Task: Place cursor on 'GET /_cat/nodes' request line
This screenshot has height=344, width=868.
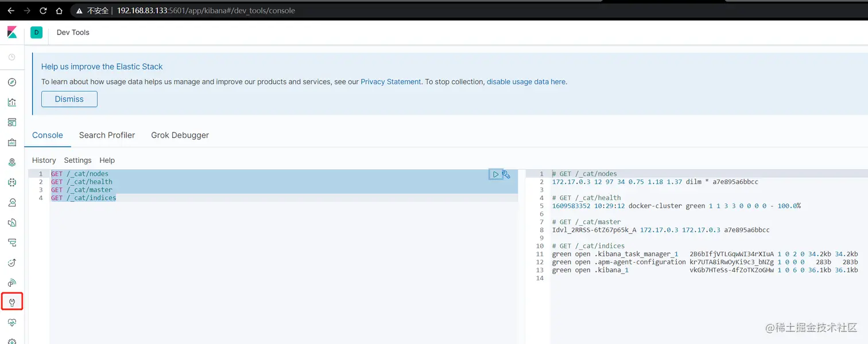Action: [x=79, y=174]
